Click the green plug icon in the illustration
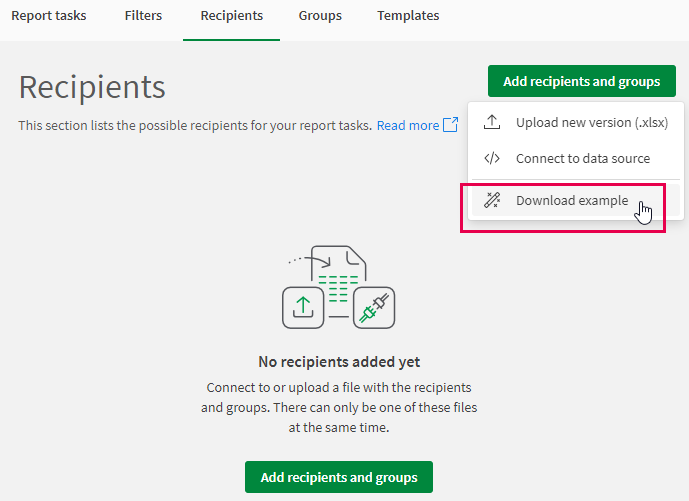The height and width of the screenshot is (501, 689). 374,307
